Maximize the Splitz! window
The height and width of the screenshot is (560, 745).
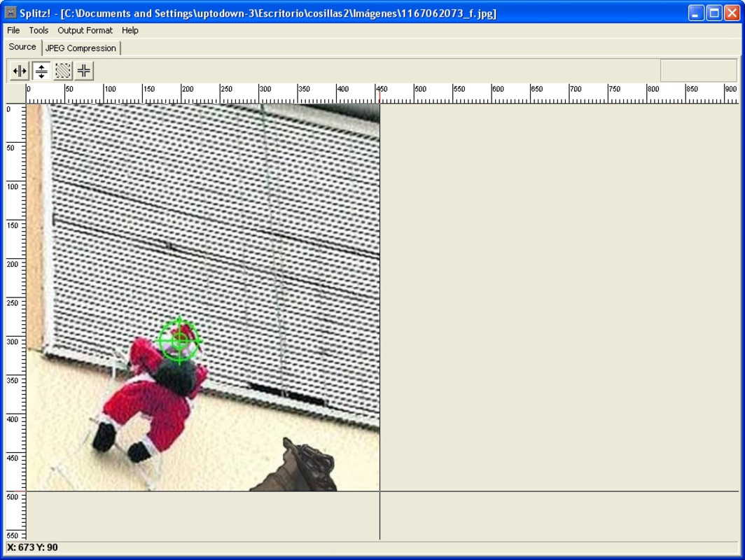(714, 13)
